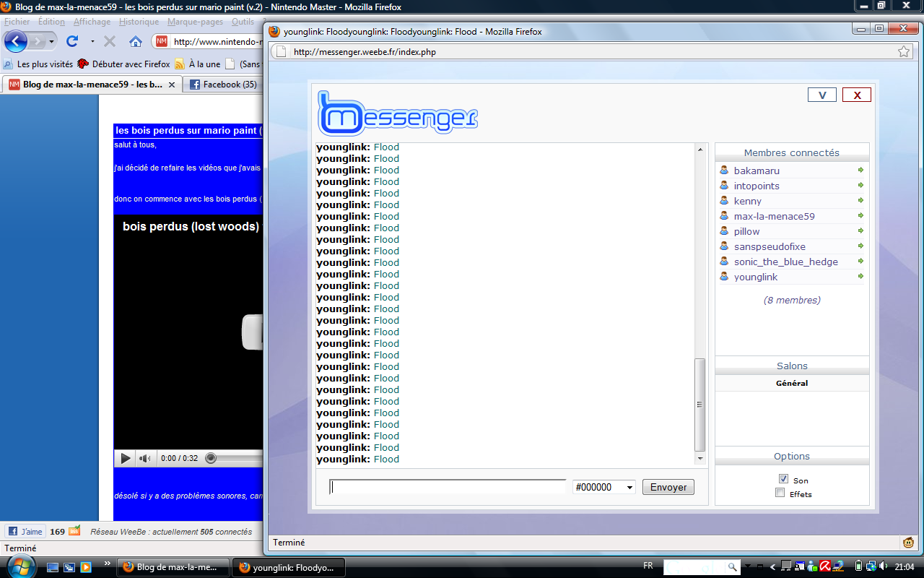Open the À la une bookmark feed

(197, 64)
